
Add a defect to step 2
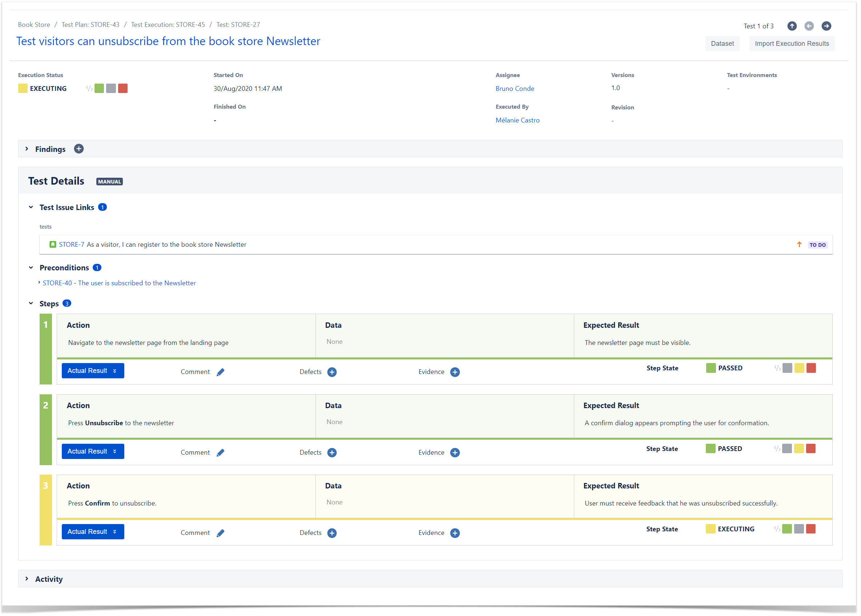click(332, 452)
